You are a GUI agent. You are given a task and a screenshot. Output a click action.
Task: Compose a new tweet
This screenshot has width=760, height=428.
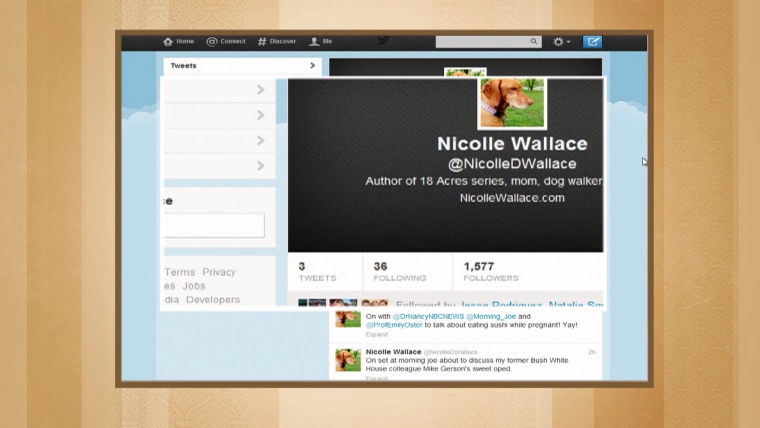click(592, 42)
